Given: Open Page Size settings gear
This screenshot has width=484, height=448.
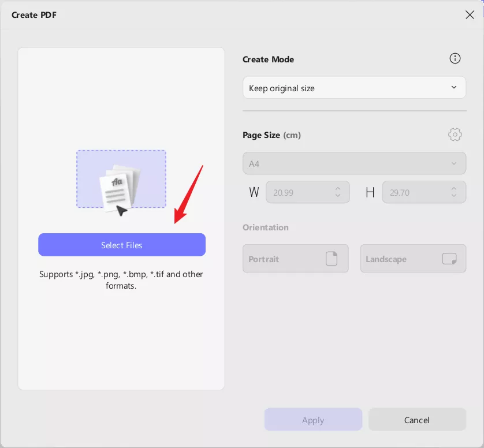Looking at the screenshot, I should point(455,135).
